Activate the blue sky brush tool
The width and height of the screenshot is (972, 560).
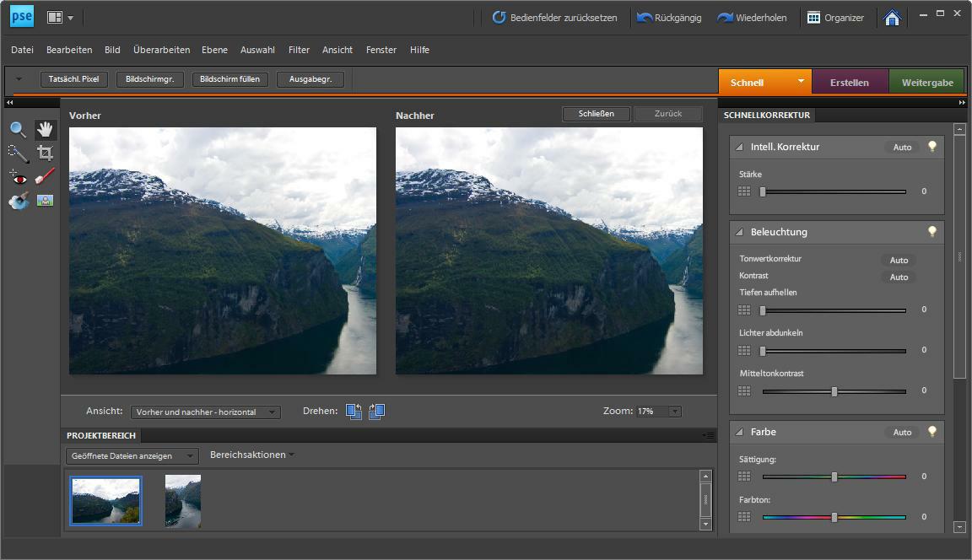[x=18, y=201]
